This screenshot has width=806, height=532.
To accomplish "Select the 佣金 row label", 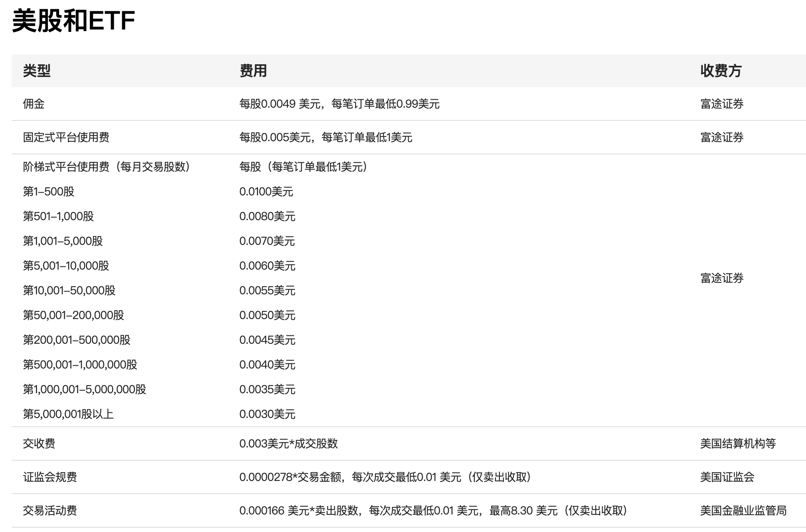I will [x=34, y=104].
